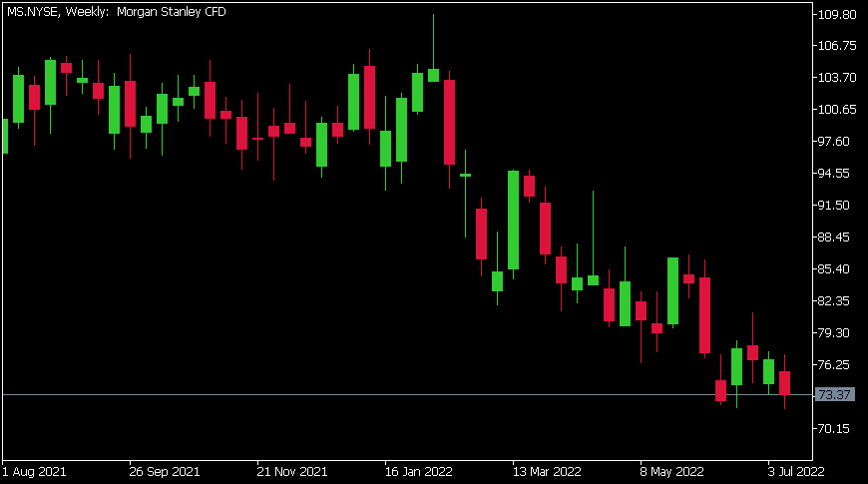Click the 103.70 price axis label
Screen dimensions: 868x484
(837, 78)
